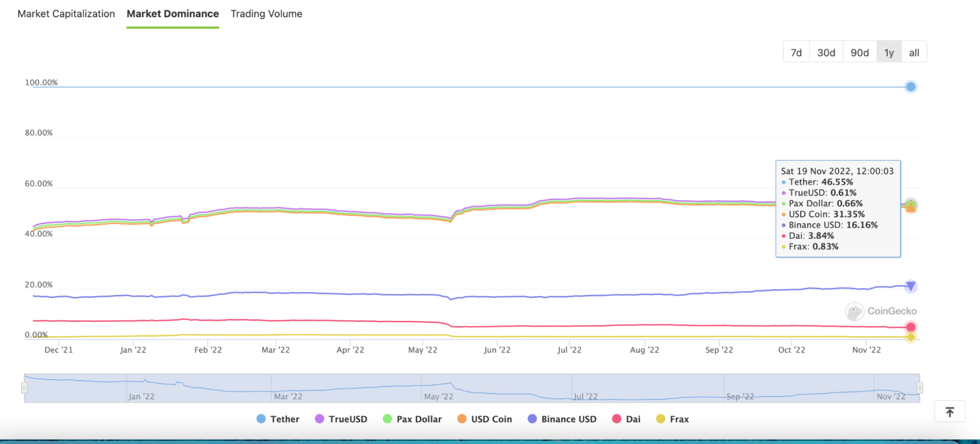The image size is (980, 444).
Task: Click the Frax yellow diamond endpoint marker
Action: coord(911,338)
